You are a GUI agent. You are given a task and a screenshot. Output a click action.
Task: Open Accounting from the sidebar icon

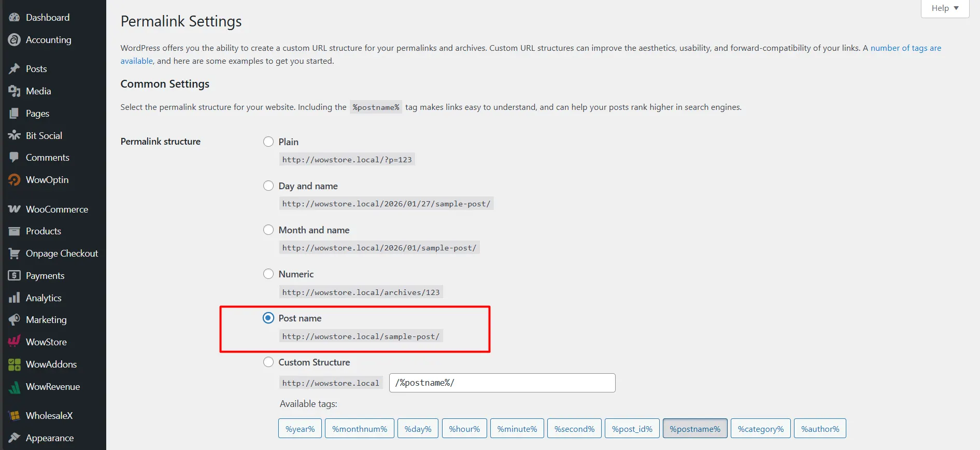14,39
